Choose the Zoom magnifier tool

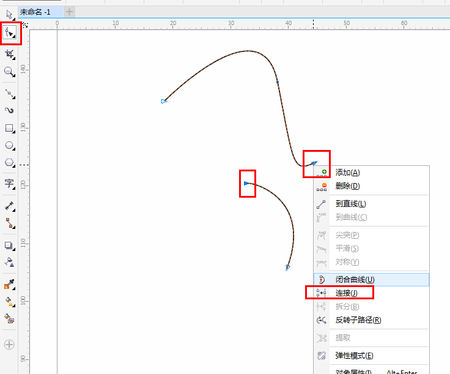click(x=9, y=72)
